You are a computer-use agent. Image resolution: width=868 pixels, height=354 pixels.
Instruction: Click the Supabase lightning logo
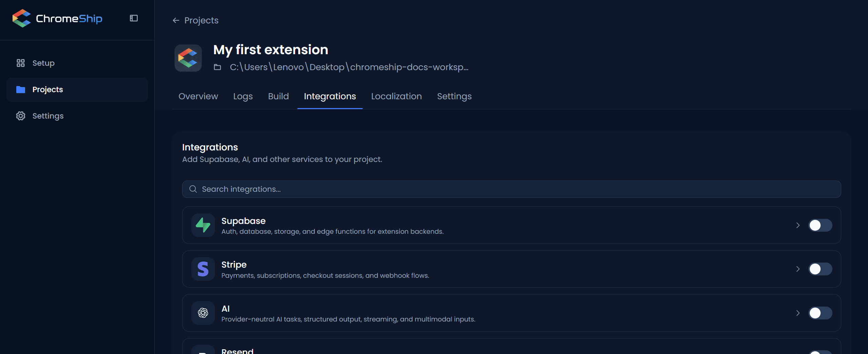(203, 225)
